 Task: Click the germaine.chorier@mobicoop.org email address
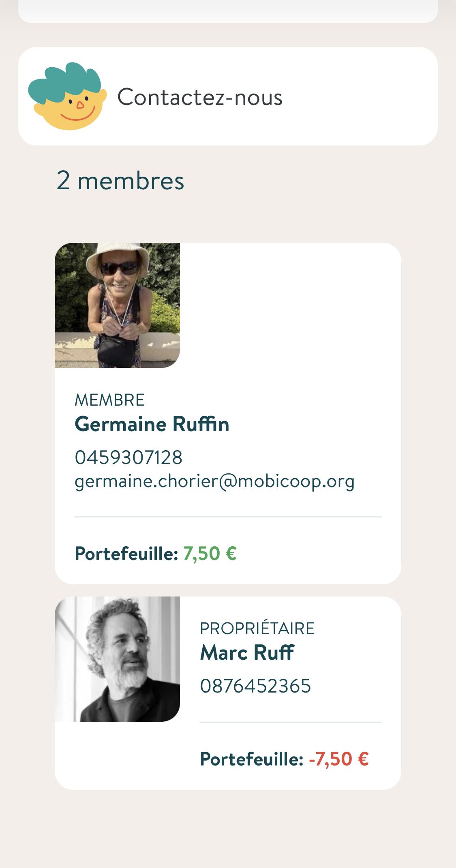[x=214, y=481]
